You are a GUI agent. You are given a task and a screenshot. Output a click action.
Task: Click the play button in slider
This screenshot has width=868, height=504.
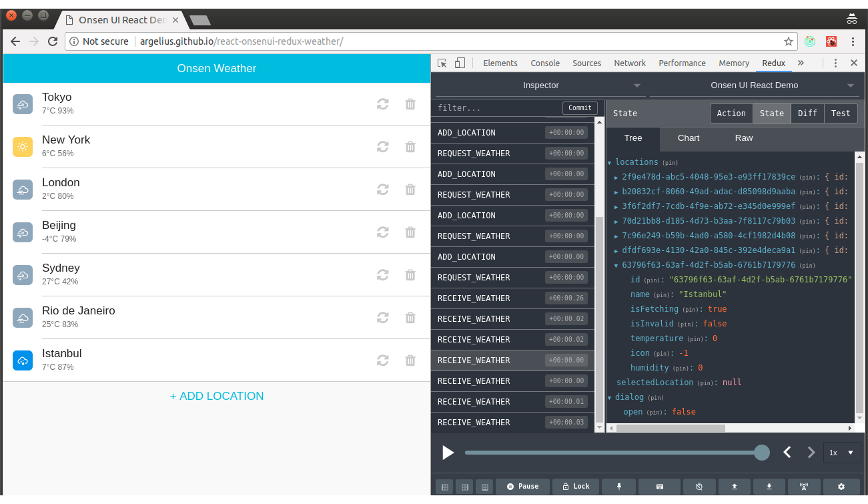[x=448, y=453]
